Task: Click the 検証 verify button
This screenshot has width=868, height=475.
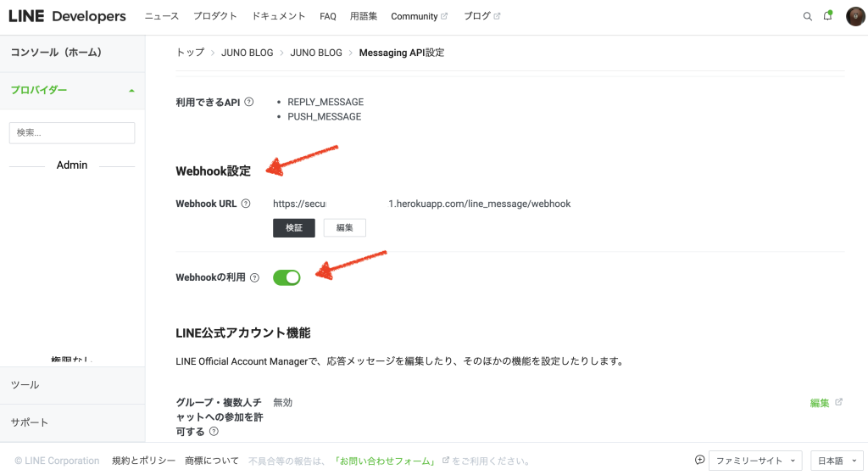Action: coord(294,227)
